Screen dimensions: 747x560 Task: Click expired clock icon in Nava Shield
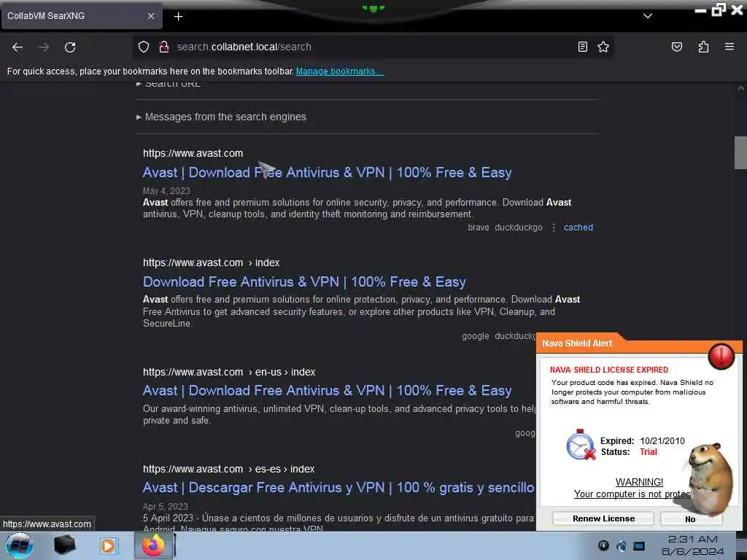tap(581, 445)
